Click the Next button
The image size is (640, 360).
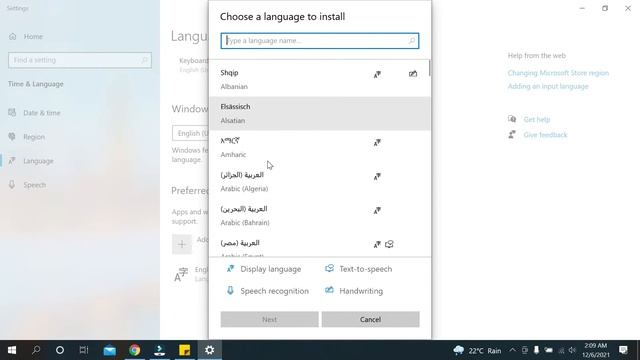pos(269,319)
